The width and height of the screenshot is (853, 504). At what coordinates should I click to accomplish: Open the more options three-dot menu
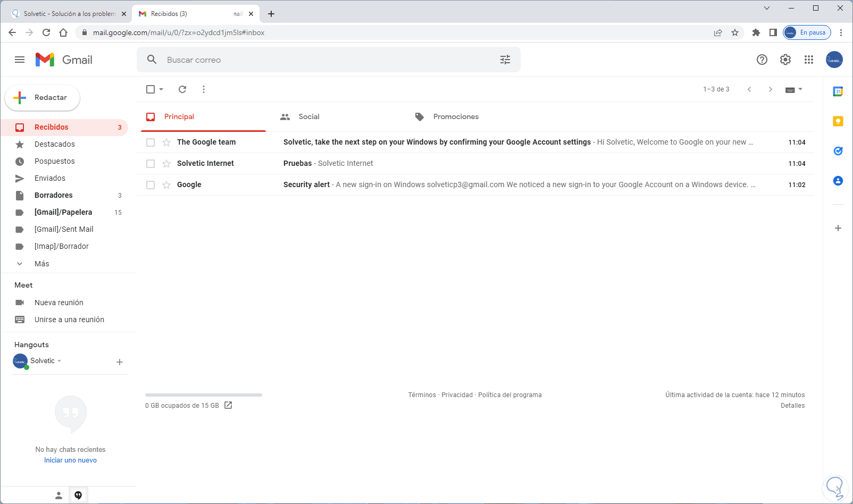pyautogui.click(x=204, y=89)
